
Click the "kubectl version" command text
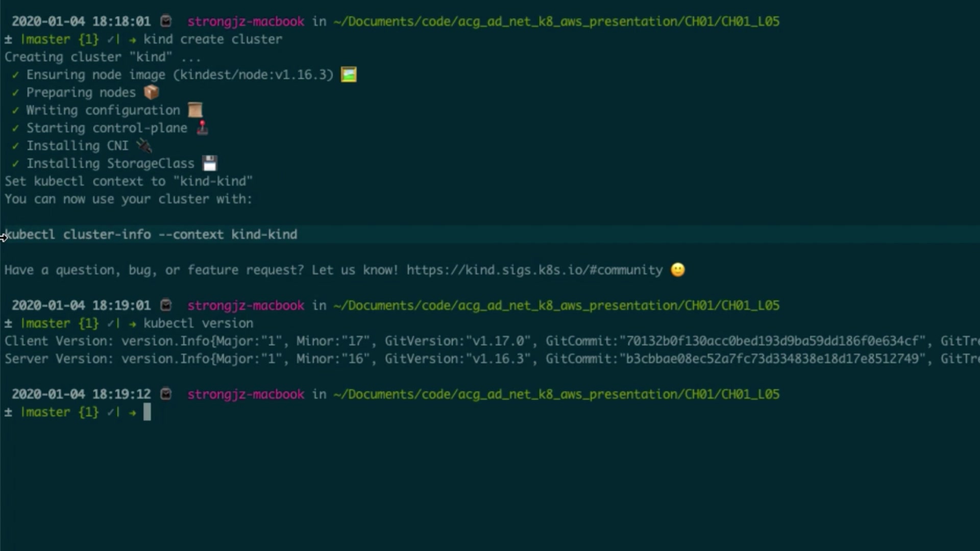click(198, 323)
